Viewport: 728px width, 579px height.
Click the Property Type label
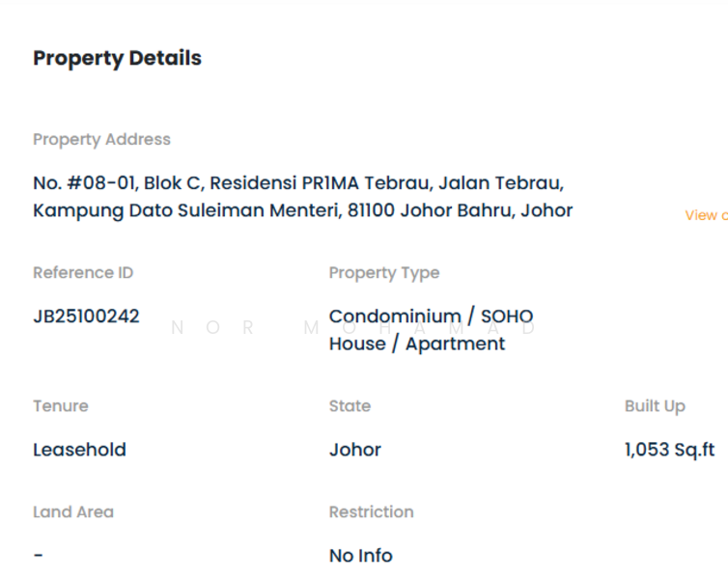(383, 272)
